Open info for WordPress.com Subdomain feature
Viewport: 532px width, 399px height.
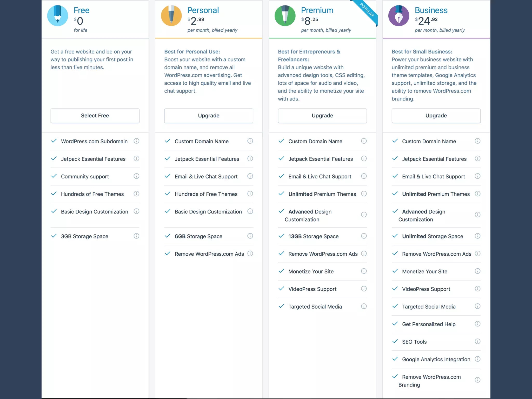136,141
